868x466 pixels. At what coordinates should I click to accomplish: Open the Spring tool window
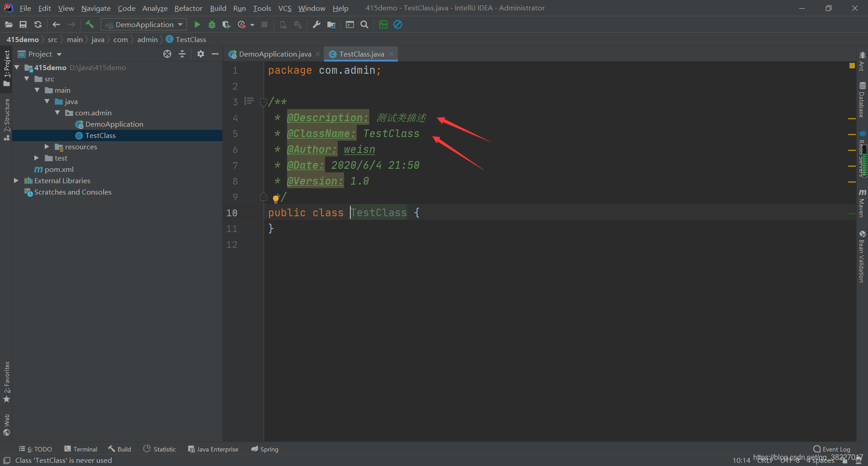click(x=265, y=449)
